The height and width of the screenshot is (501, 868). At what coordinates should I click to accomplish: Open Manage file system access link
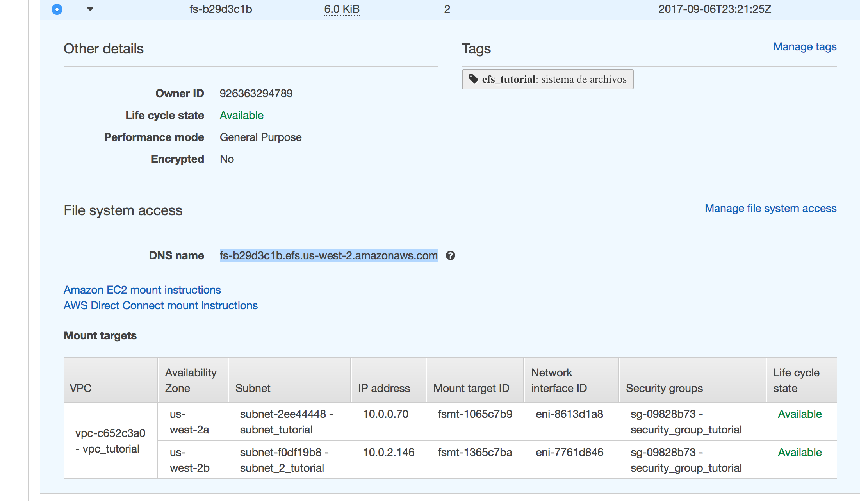pyautogui.click(x=770, y=209)
